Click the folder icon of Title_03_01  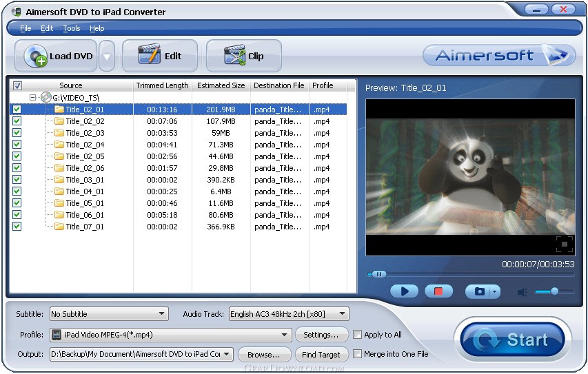(59, 180)
